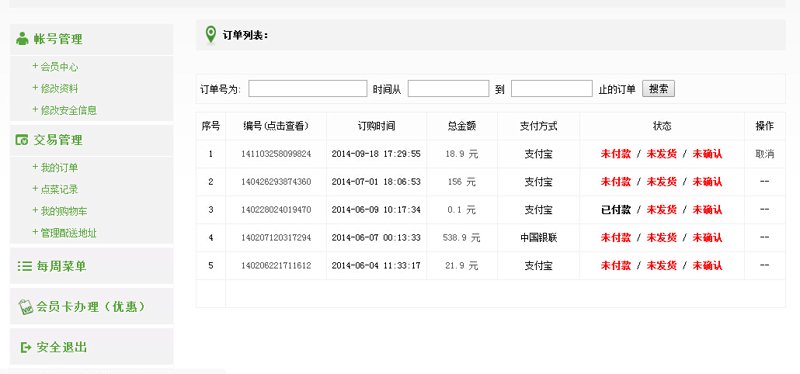Screen dimensions: 800x374
Task: Open the 交易管理 section heading
Action: click(x=58, y=140)
